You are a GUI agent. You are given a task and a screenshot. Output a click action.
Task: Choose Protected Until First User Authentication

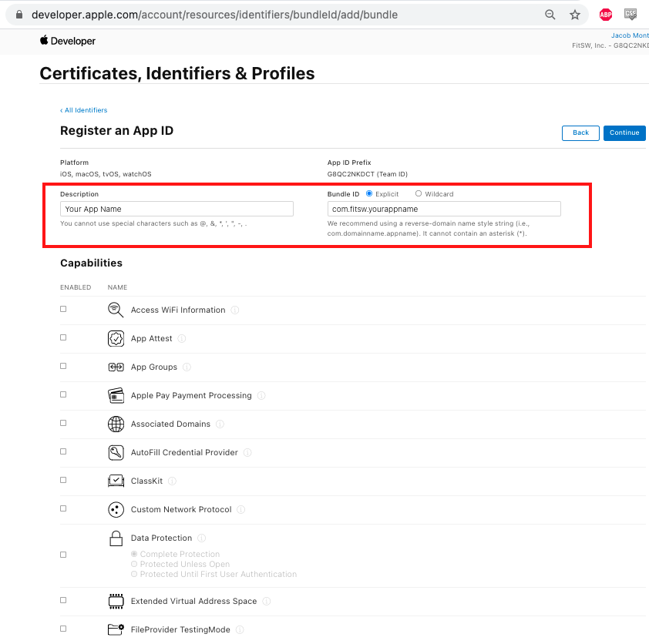pyautogui.click(x=134, y=574)
